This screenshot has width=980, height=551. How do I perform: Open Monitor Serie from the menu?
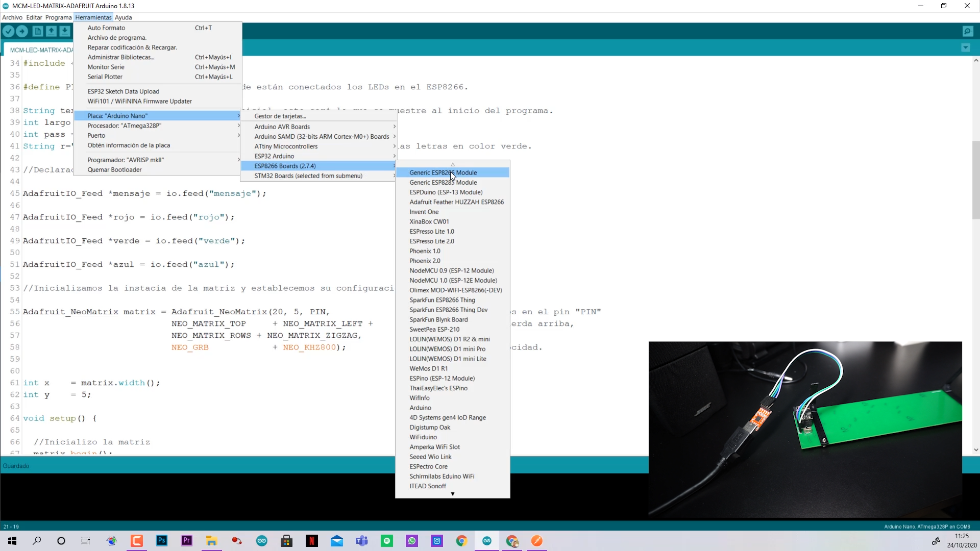[x=158, y=67]
